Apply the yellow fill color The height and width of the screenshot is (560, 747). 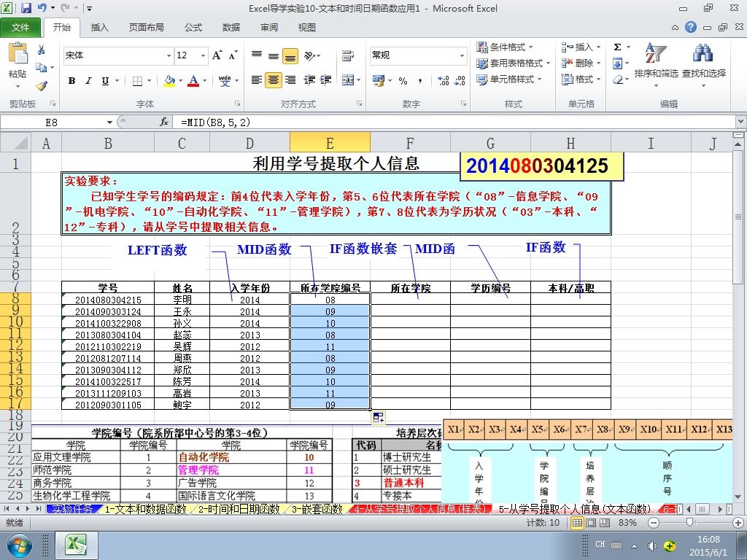click(x=169, y=81)
